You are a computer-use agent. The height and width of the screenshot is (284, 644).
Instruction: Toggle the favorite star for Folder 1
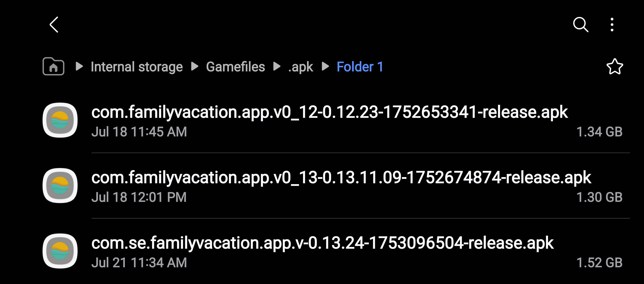coord(614,67)
